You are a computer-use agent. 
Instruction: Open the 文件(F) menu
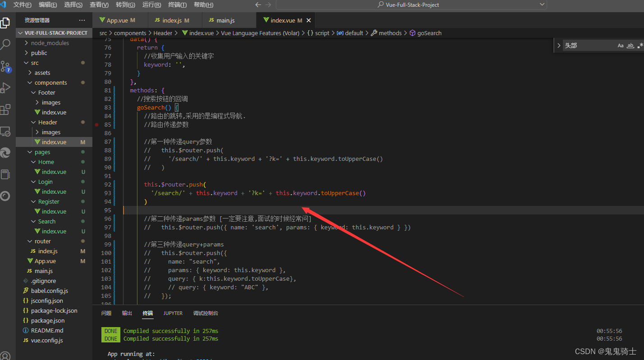click(23, 5)
